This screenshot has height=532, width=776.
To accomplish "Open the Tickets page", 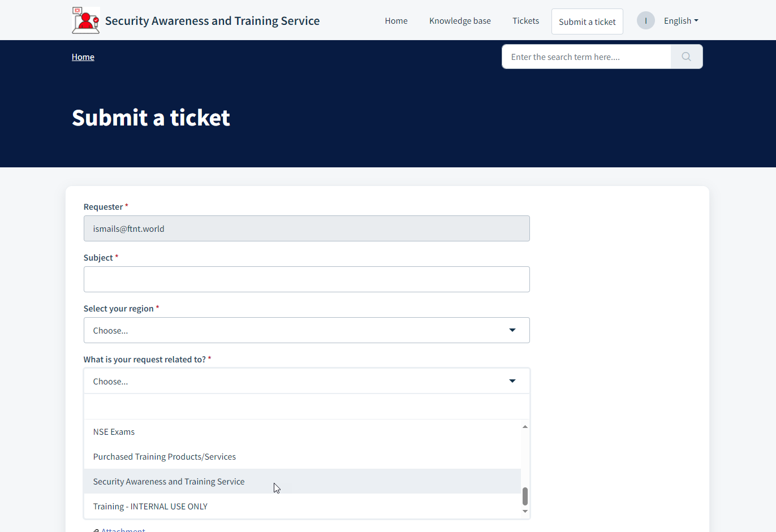I will [x=525, y=20].
